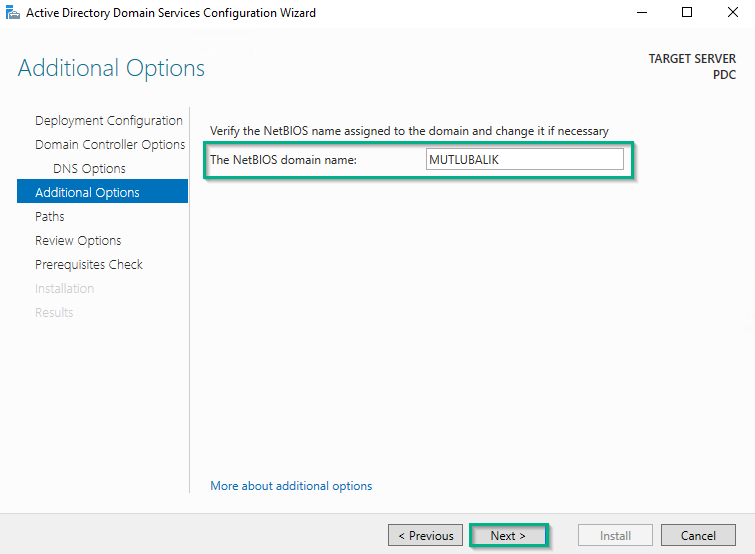Click the wizard icon in title bar
The height and width of the screenshot is (554, 755).
(x=13, y=13)
